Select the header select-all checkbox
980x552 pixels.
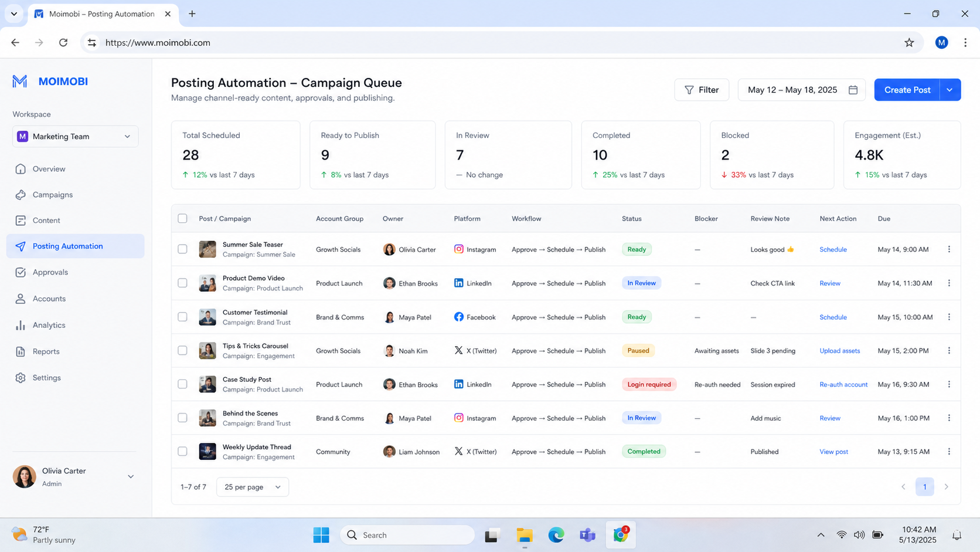tap(182, 218)
